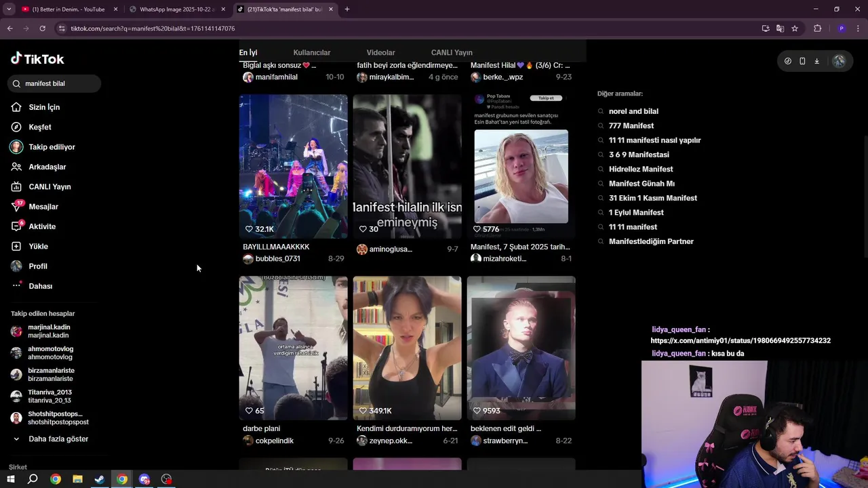Switch to Videolar tab
This screenshot has height=488, width=868.
380,52
